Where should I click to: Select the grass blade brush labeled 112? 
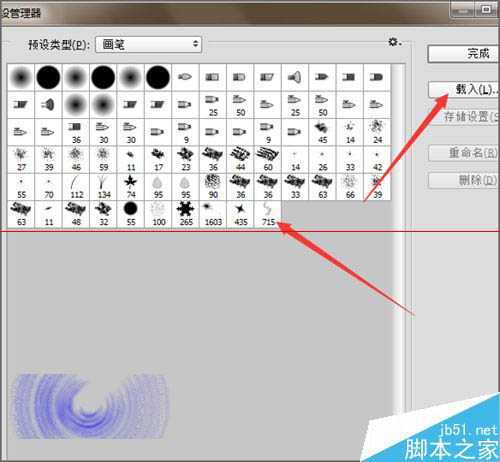point(76,187)
